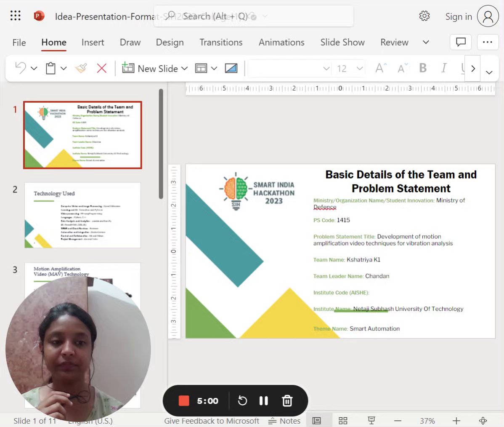Expand the Layout dropdown arrow
This screenshot has height=427, width=504.
point(214,68)
